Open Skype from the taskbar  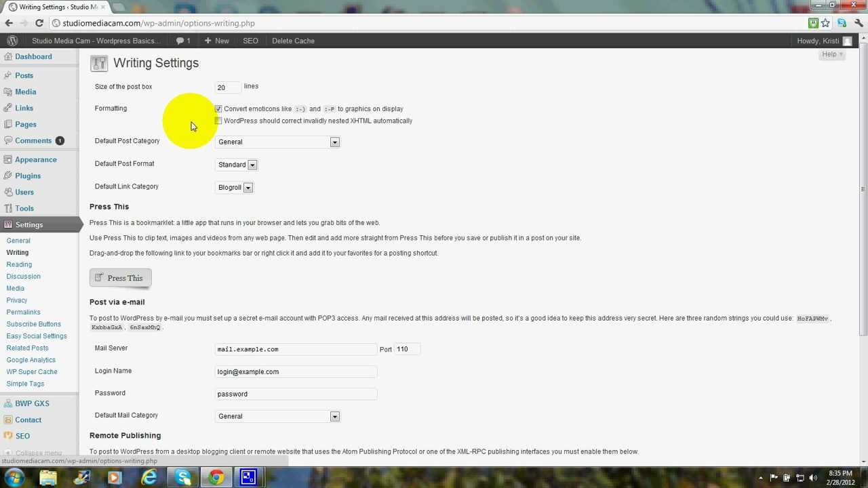point(183,477)
